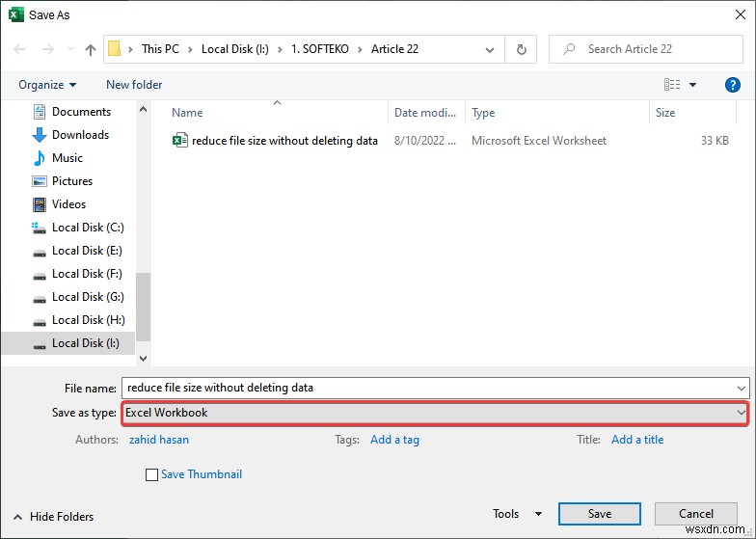Click the Excel file icon in list
Image resolution: width=756 pixels, height=539 pixels.
[179, 141]
